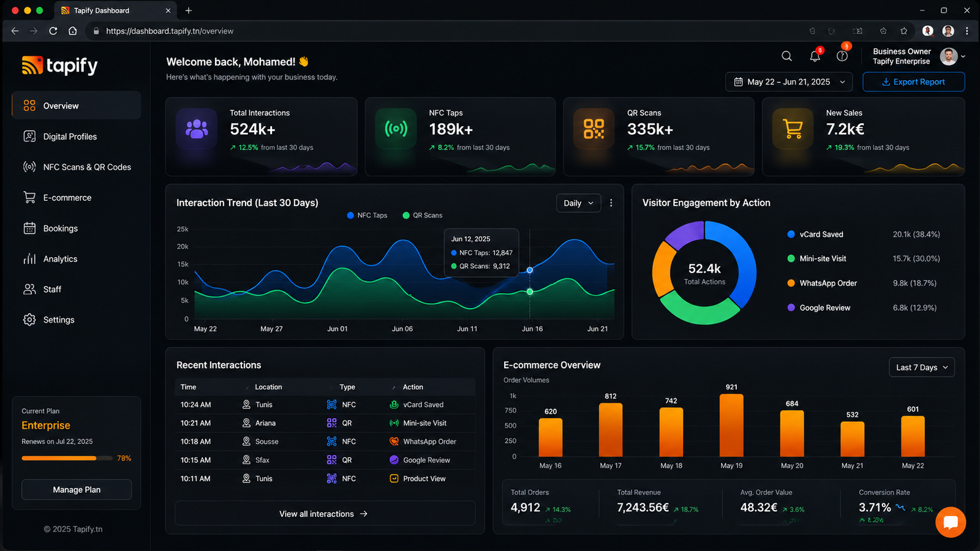Open the help question-mark icon
The image size is (980, 551).
(x=842, y=56)
